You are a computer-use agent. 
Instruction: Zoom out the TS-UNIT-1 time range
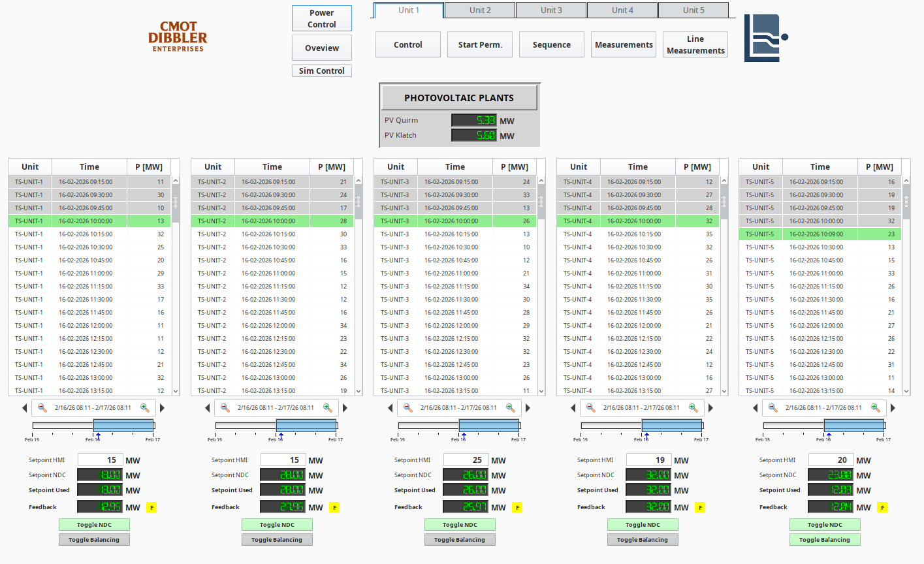coord(42,408)
